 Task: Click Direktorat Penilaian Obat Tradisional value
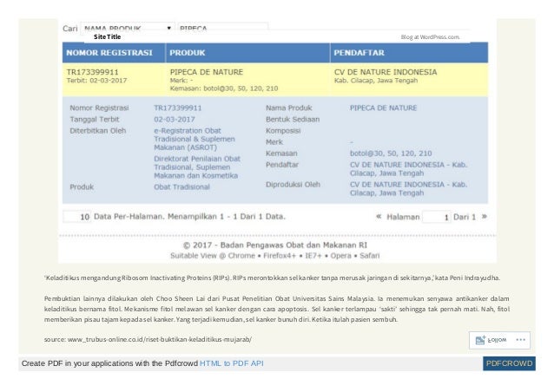(x=197, y=167)
